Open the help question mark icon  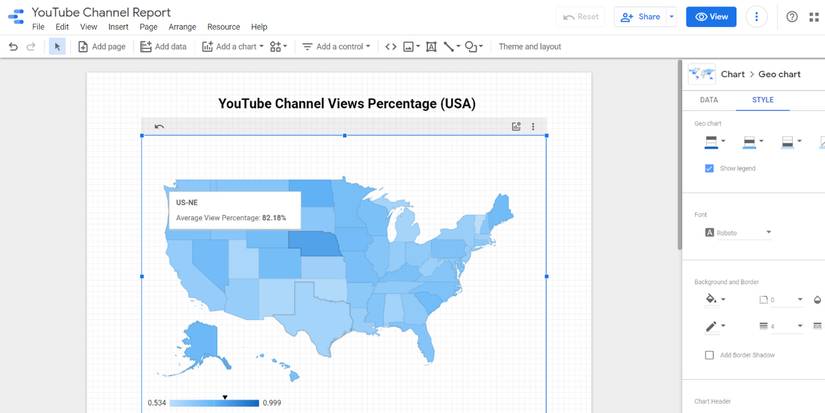click(792, 17)
